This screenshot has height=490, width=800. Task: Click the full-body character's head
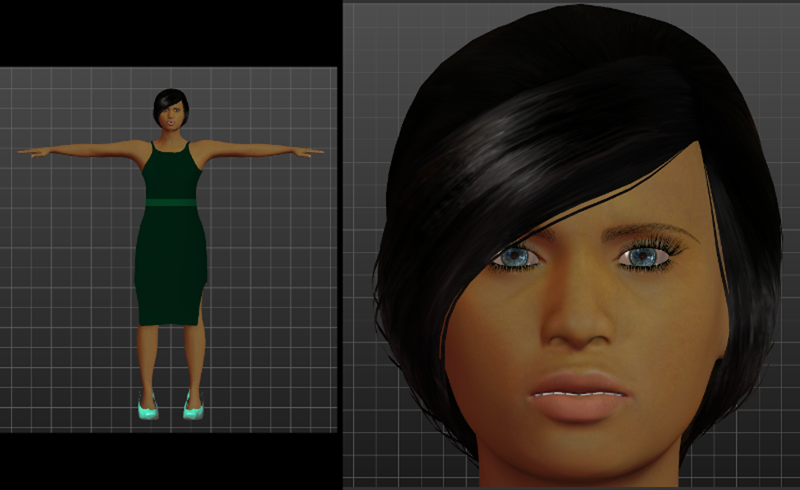[x=171, y=109]
